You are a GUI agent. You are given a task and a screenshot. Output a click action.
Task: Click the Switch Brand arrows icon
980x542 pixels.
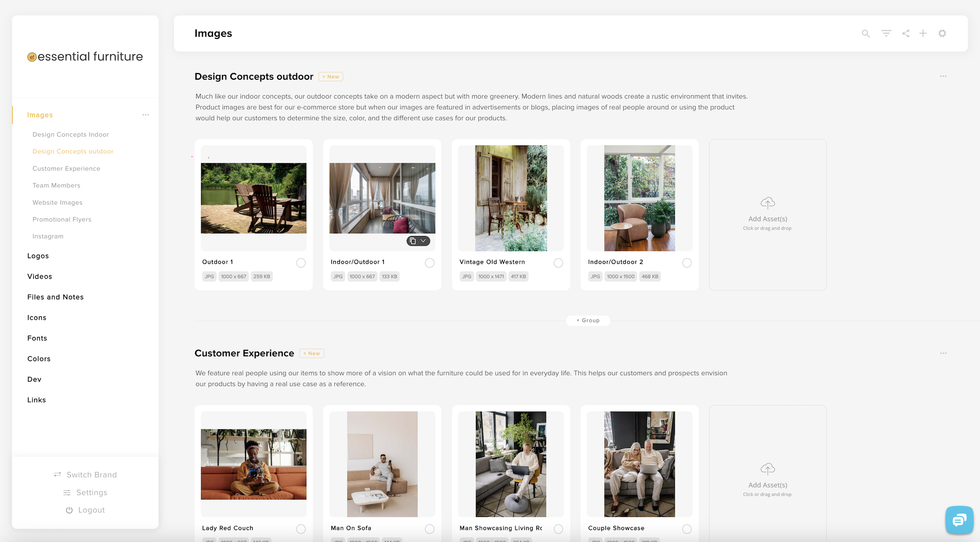pos(57,475)
